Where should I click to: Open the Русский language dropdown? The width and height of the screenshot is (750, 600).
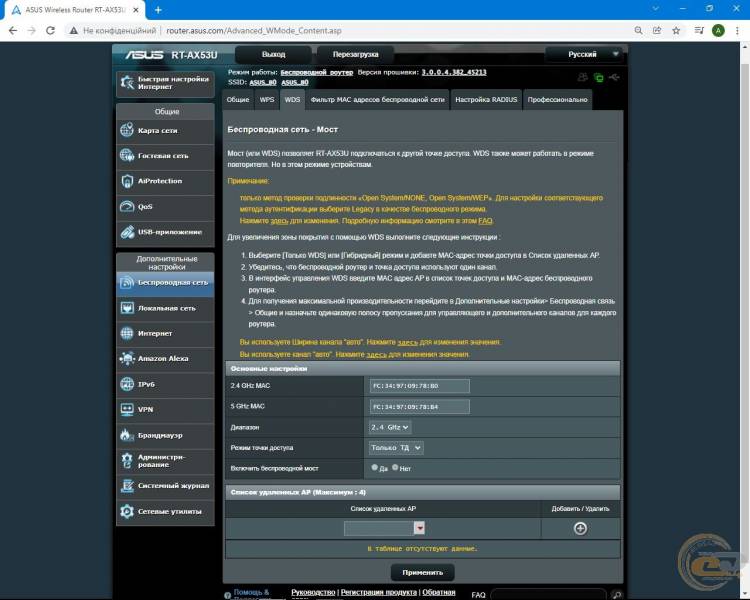click(585, 54)
